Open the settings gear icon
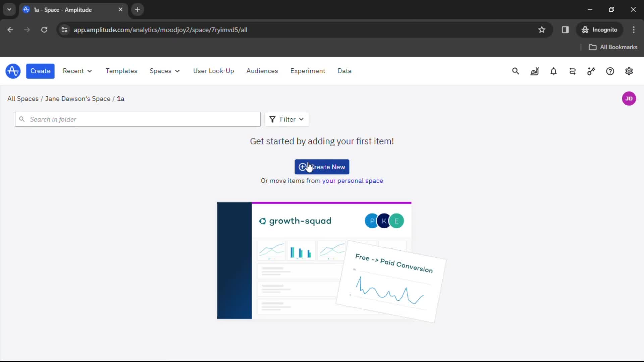The width and height of the screenshot is (644, 362). pyautogui.click(x=629, y=71)
